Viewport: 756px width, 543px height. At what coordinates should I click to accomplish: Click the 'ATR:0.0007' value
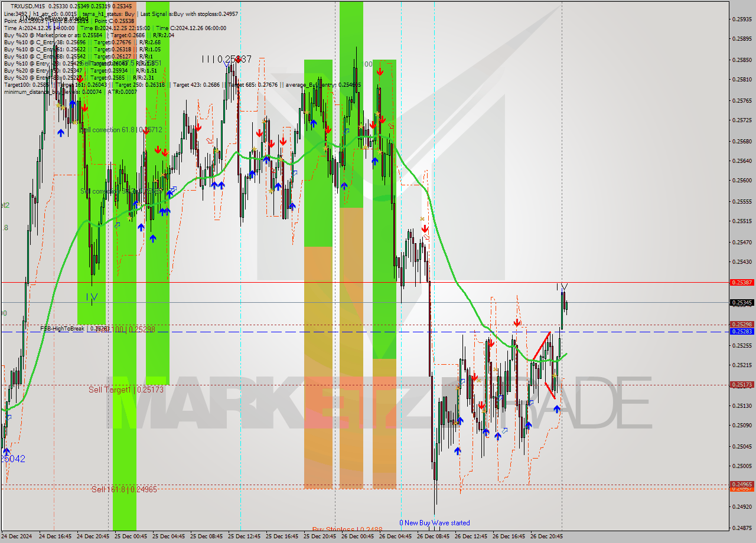point(122,91)
